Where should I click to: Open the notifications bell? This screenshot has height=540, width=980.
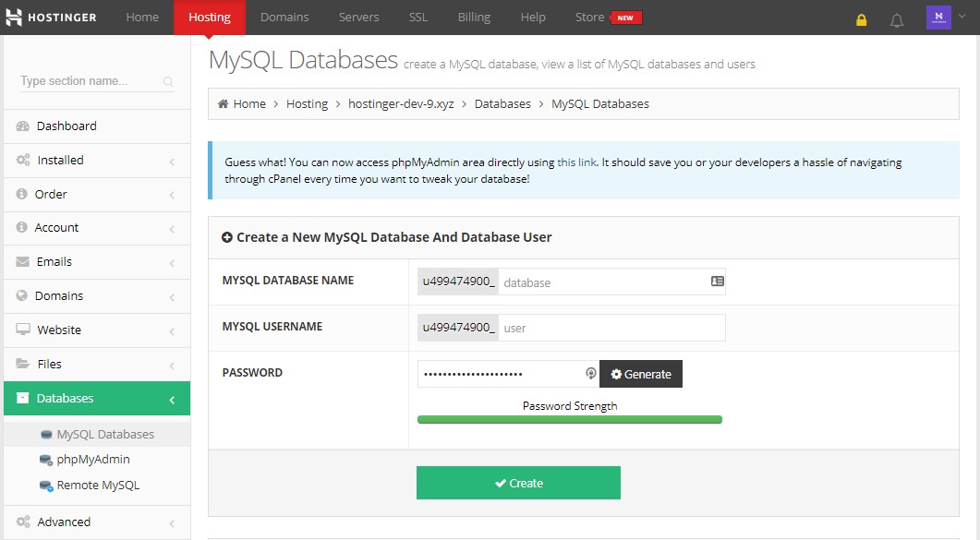(897, 20)
